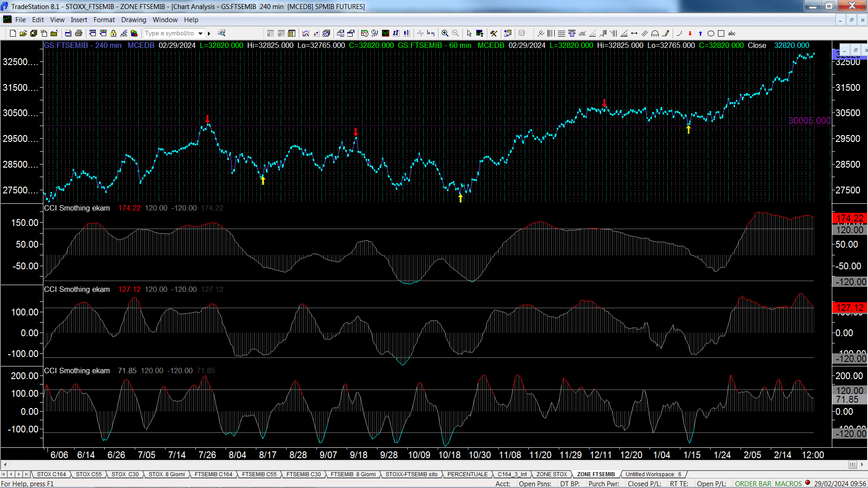
Task: Click the New document icon
Action: 13,33
